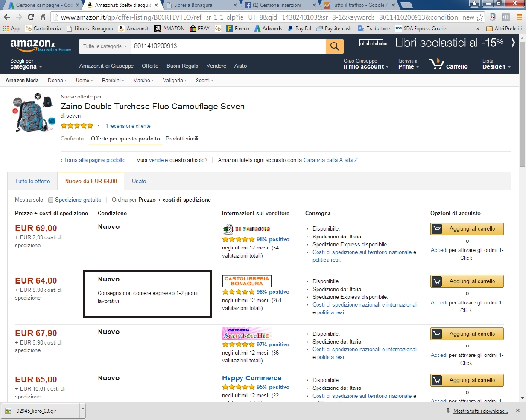Reload the page with refresh icon

click(x=31, y=17)
